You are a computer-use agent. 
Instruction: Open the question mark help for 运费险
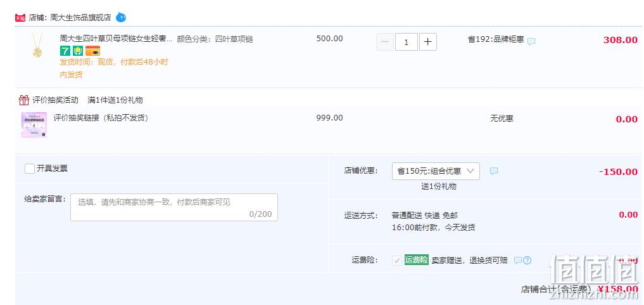pos(527,260)
